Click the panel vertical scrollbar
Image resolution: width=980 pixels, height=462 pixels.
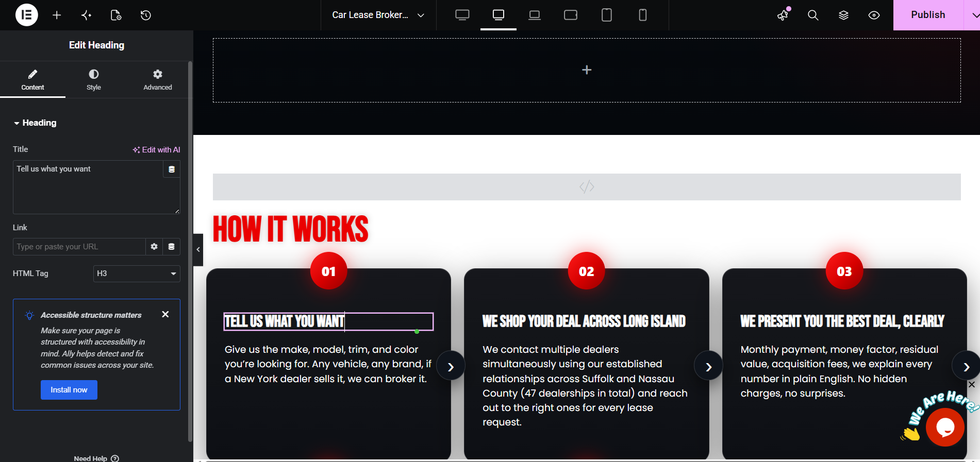click(190, 251)
